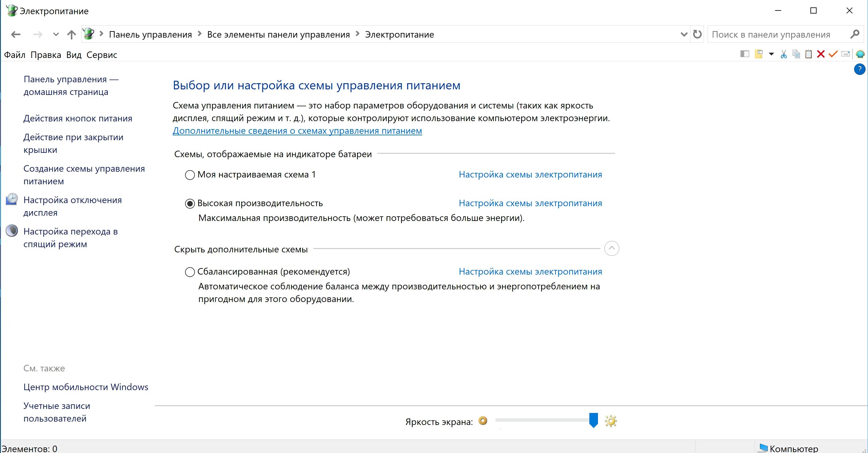
Task: Select the Моя настраиваемая схема 1 plan
Action: pyautogui.click(x=190, y=175)
